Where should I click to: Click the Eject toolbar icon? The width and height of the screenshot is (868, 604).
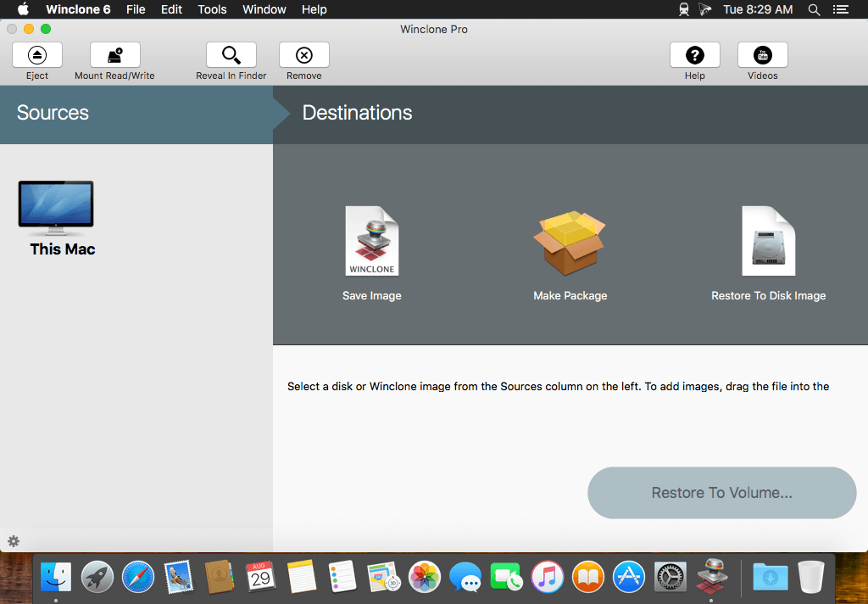pos(37,55)
